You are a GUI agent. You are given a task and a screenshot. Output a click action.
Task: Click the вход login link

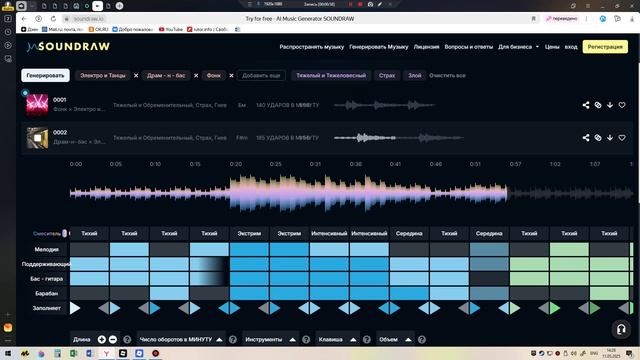[571, 47]
